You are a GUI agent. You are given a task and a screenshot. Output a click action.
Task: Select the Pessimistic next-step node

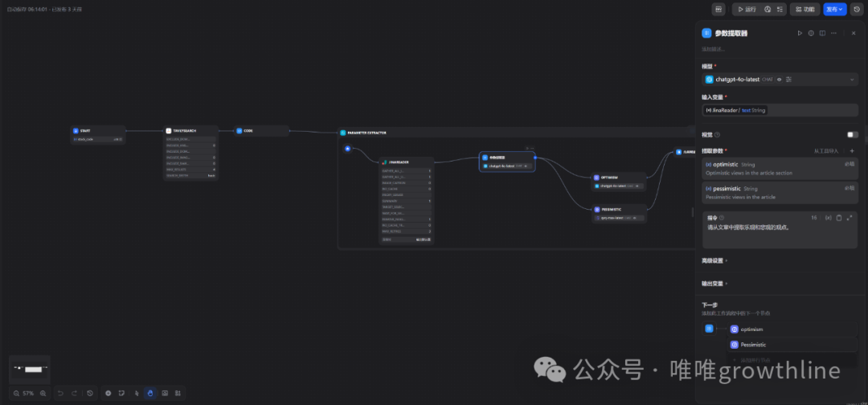[792, 345]
